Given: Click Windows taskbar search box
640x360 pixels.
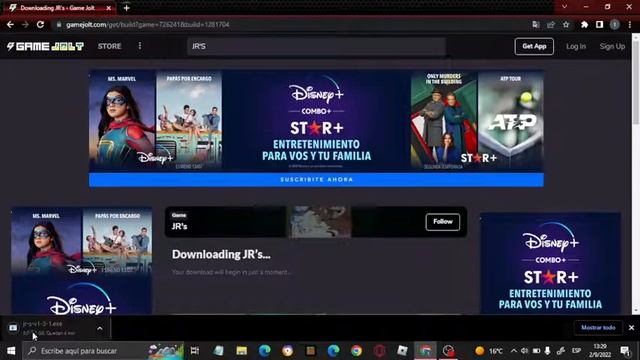Looking at the screenshot, I should pyautogui.click(x=103, y=351).
